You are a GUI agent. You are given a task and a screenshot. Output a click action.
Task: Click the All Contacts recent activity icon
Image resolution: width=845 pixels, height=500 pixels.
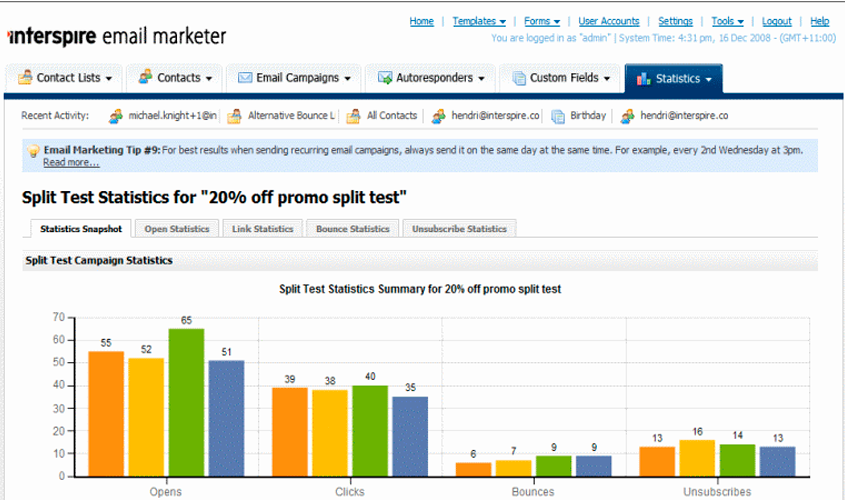click(354, 116)
